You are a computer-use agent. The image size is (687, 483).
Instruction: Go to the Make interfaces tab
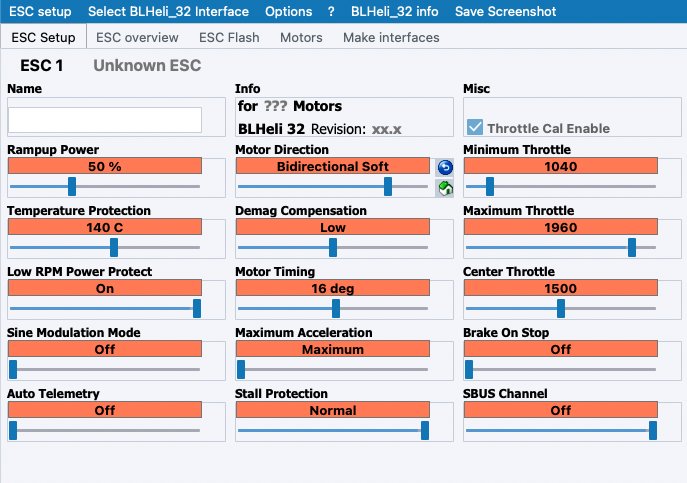[391, 37]
